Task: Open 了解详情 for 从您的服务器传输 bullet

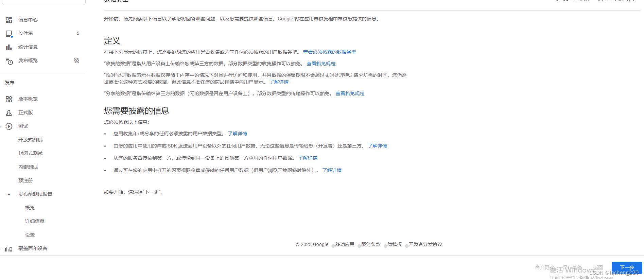Action: pyautogui.click(x=308, y=158)
